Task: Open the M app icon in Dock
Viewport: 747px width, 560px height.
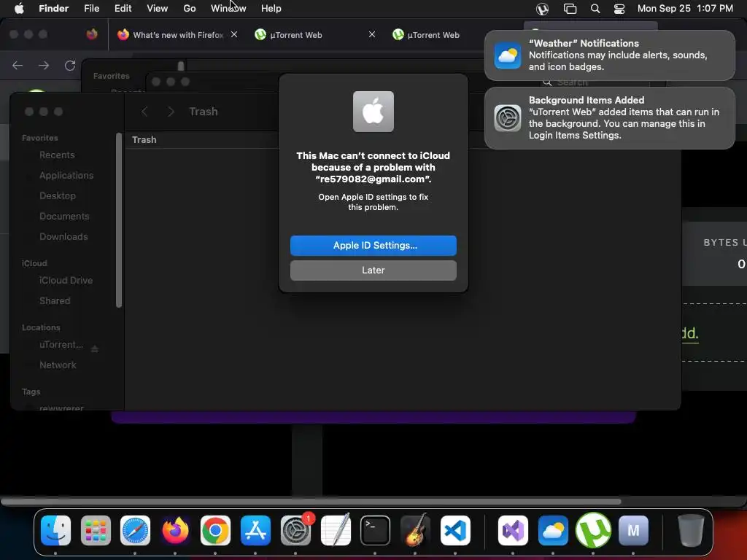Action: (x=633, y=530)
